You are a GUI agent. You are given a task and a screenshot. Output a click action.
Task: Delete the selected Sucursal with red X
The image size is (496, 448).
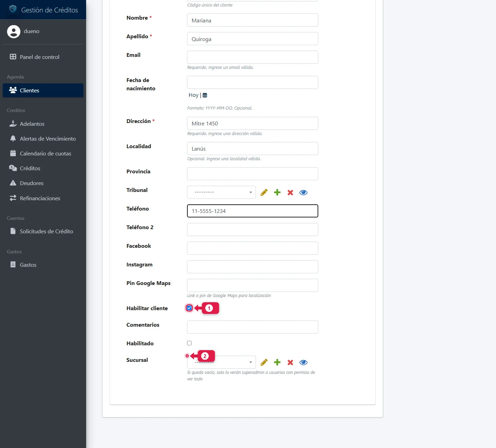[x=290, y=362]
